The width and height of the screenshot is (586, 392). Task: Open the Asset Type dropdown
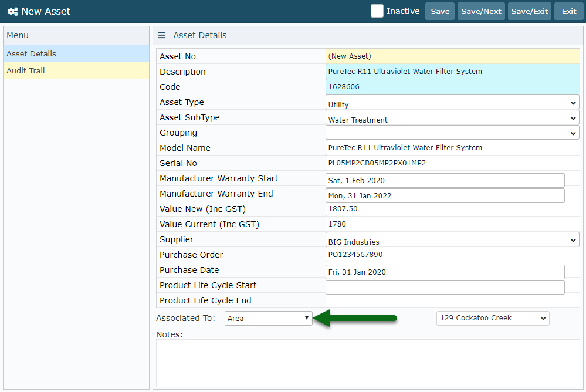pyautogui.click(x=452, y=102)
